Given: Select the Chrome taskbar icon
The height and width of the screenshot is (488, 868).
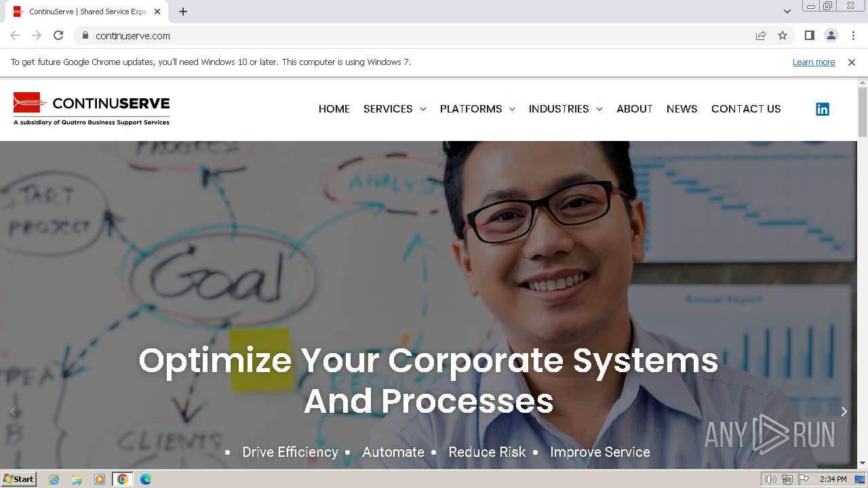Looking at the screenshot, I should pyautogui.click(x=123, y=479).
